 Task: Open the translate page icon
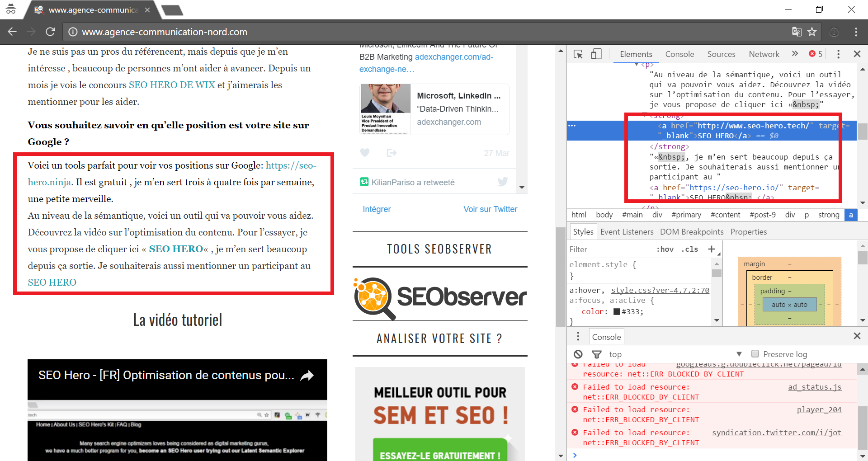797,32
